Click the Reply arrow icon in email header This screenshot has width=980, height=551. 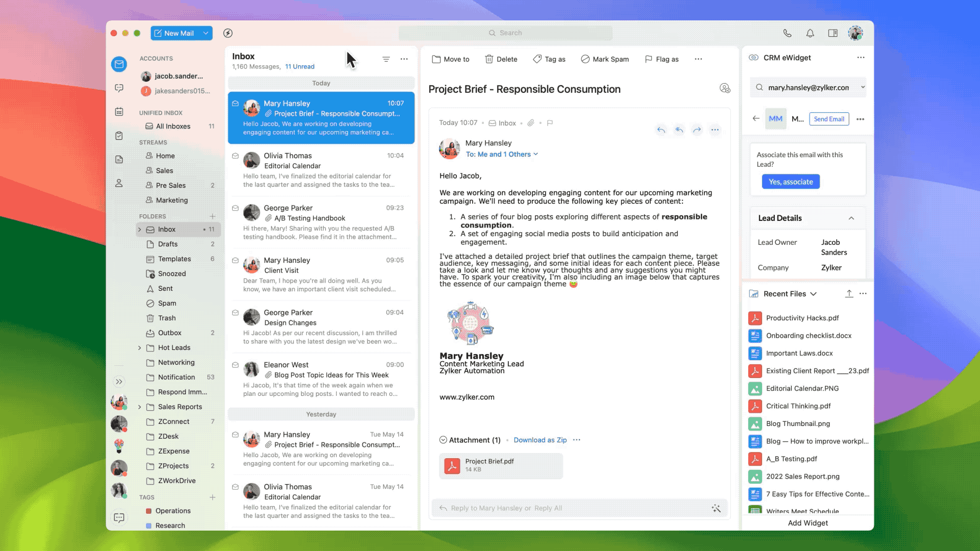click(x=661, y=130)
